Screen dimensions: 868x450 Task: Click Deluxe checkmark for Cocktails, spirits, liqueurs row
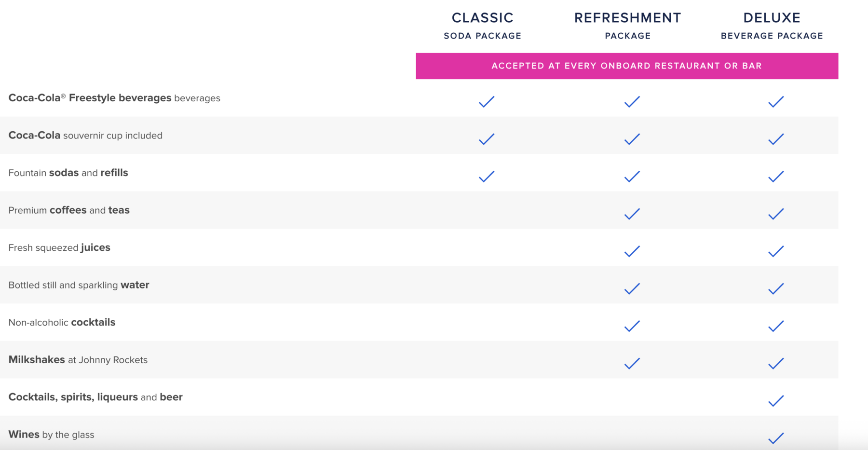776,401
